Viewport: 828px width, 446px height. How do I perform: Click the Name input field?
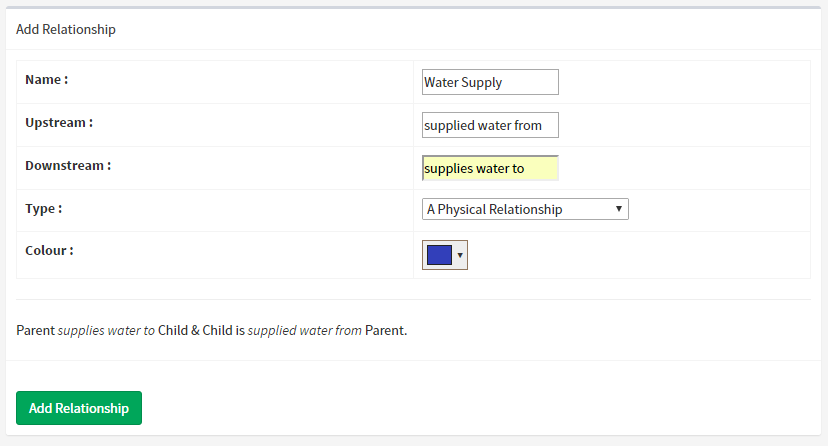tap(490, 82)
